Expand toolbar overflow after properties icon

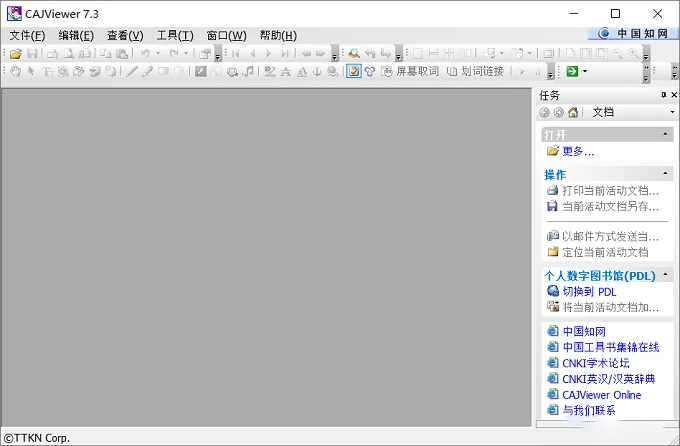point(218,54)
